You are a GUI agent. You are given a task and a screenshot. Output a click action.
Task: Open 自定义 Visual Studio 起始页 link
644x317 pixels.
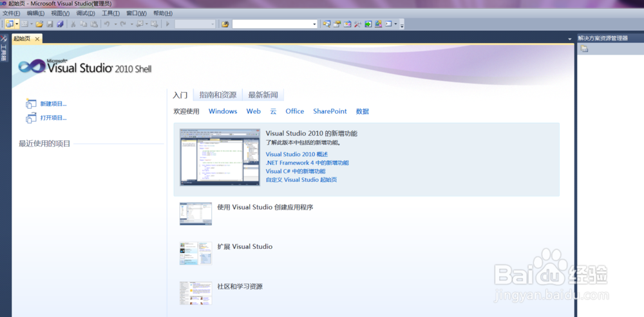tap(301, 179)
